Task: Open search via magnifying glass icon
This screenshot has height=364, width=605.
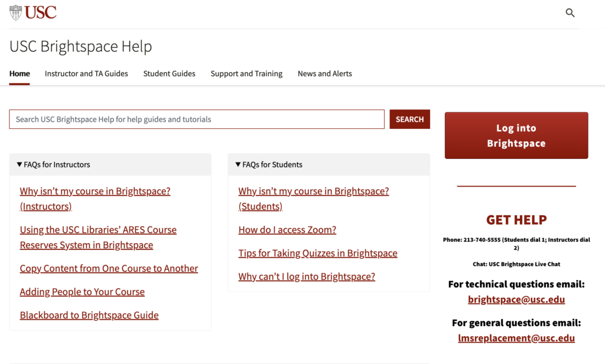Action: click(570, 13)
